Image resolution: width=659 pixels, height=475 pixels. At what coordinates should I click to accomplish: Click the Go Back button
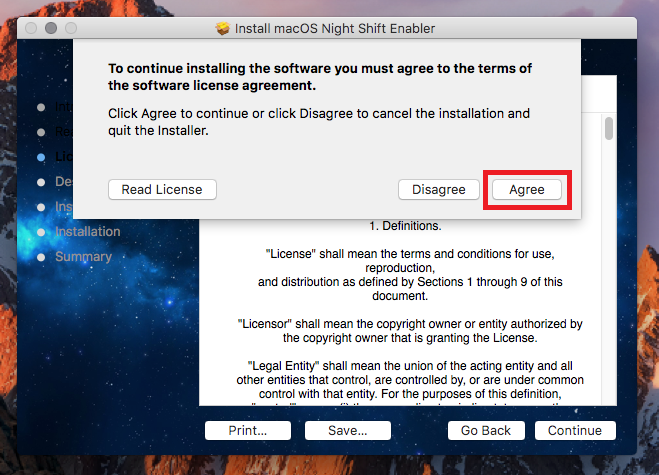click(486, 430)
